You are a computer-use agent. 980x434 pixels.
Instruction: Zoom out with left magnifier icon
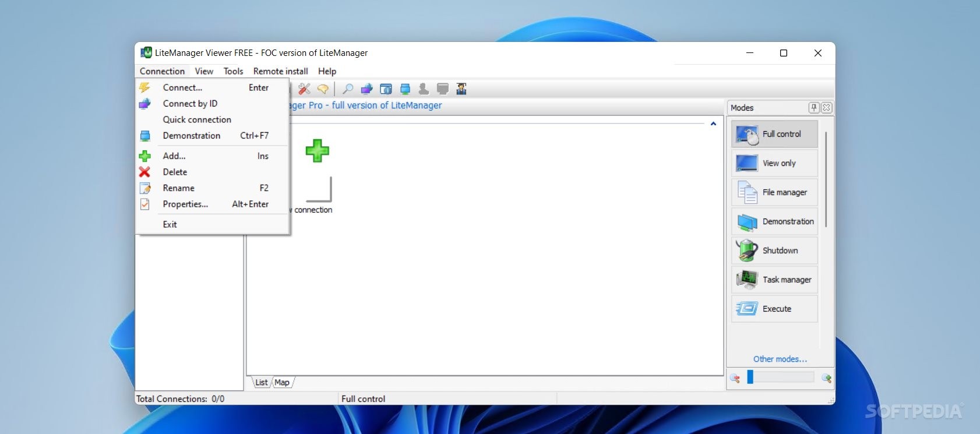tap(735, 378)
